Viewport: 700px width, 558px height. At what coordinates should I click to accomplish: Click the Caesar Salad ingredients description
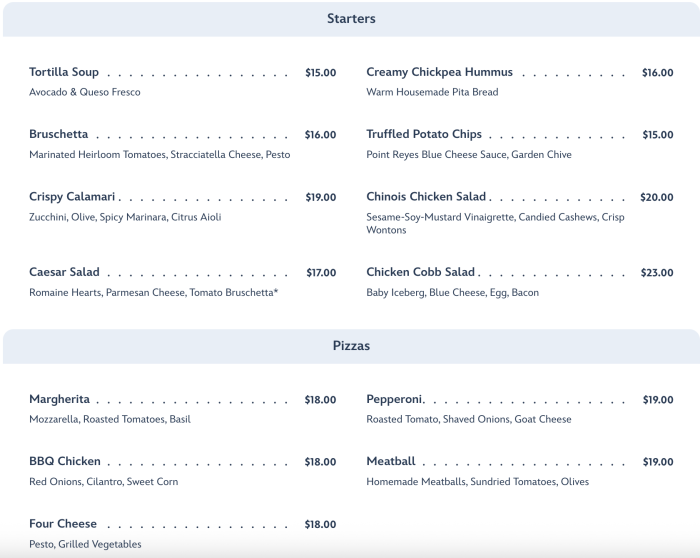click(153, 292)
